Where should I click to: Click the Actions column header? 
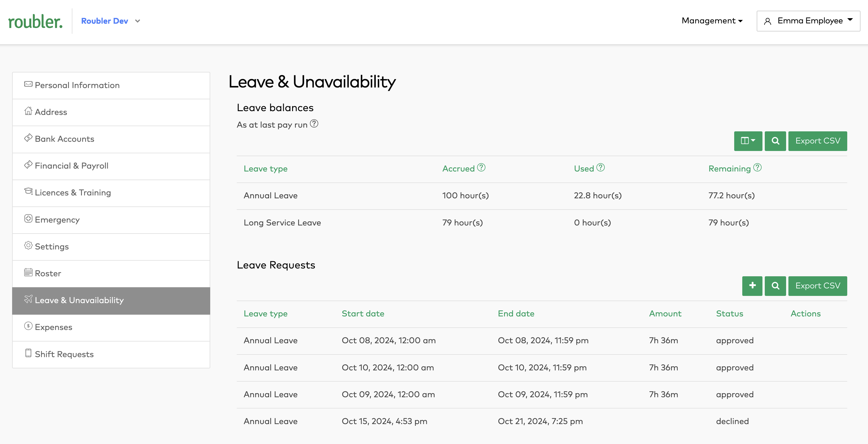tap(805, 314)
